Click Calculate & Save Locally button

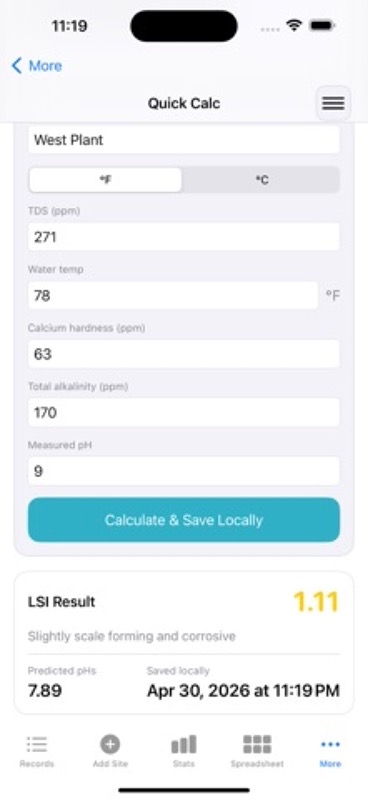pyautogui.click(x=184, y=520)
